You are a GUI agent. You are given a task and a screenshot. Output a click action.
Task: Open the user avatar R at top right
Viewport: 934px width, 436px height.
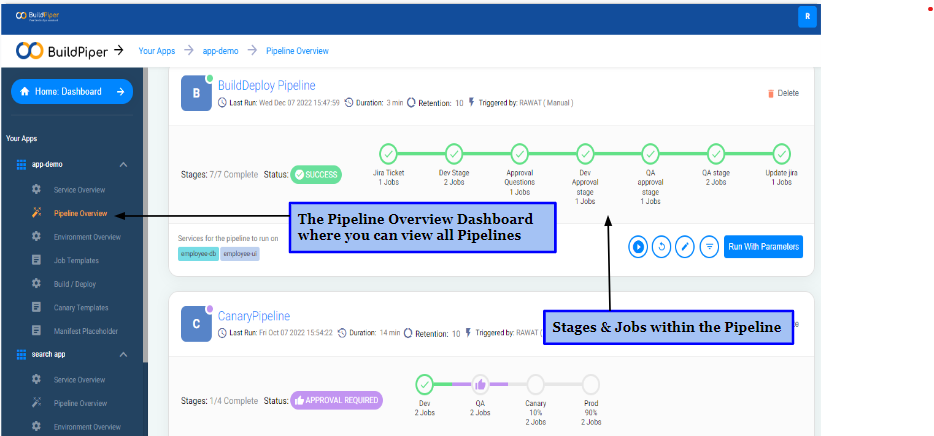(x=807, y=16)
